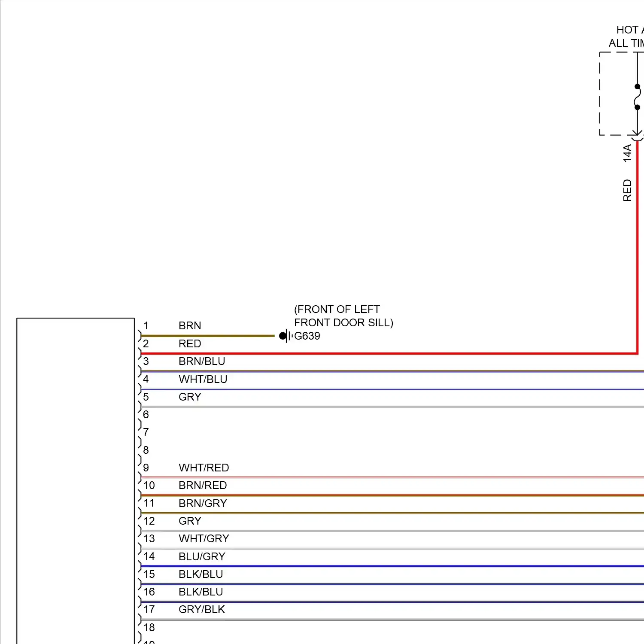Click the fuse symbol in dashed box
This screenshot has width=644, height=644.
pyautogui.click(x=638, y=97)
